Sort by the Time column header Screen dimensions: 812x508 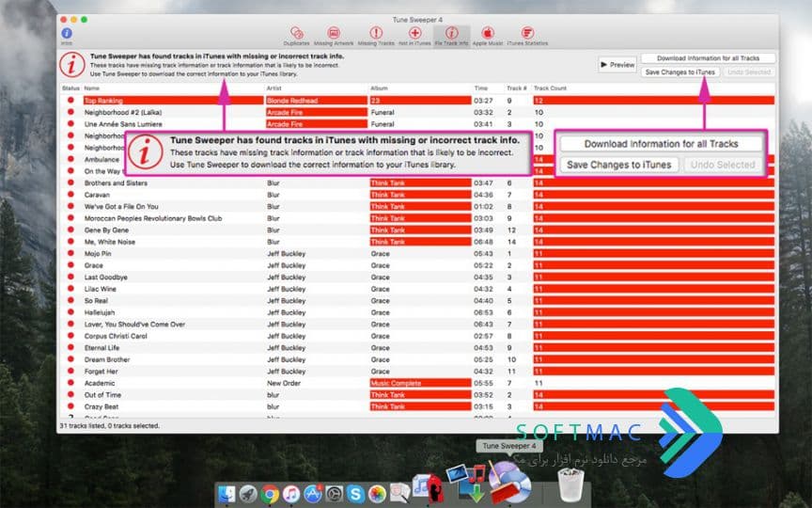point(481,88)
